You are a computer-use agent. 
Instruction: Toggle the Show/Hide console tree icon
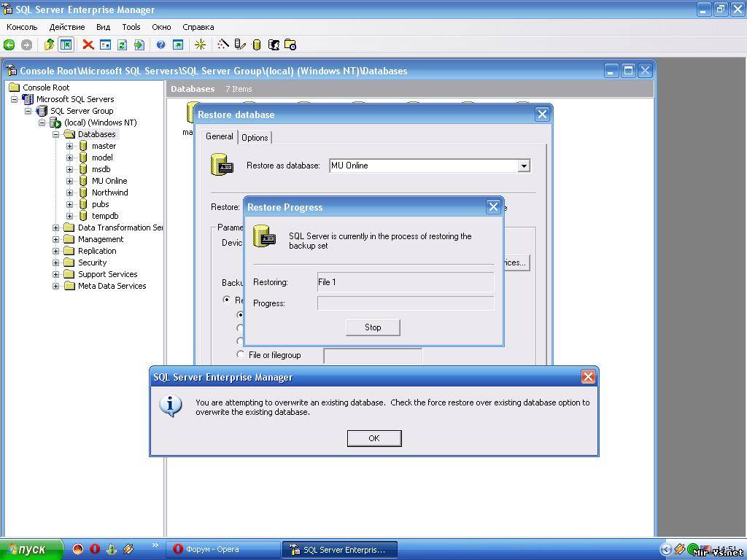pyautogui.click(x=66, y=45)
